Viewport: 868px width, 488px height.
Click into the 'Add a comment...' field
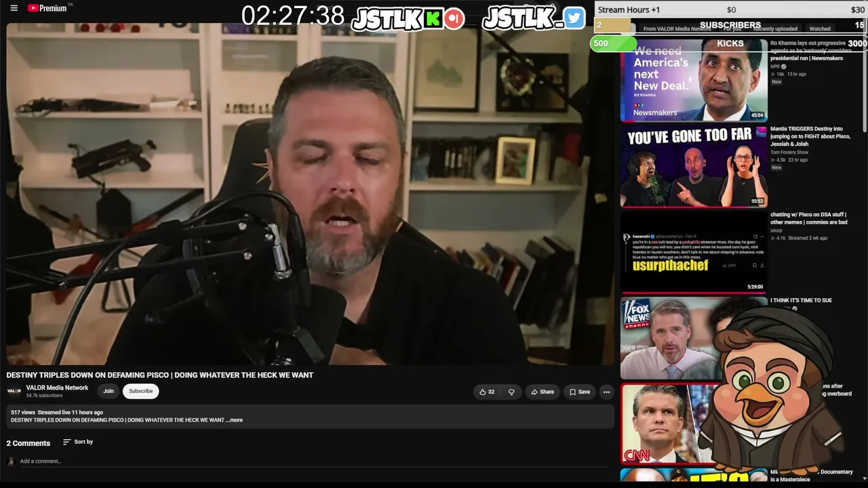pyautogui.click(x=315, y=462)
